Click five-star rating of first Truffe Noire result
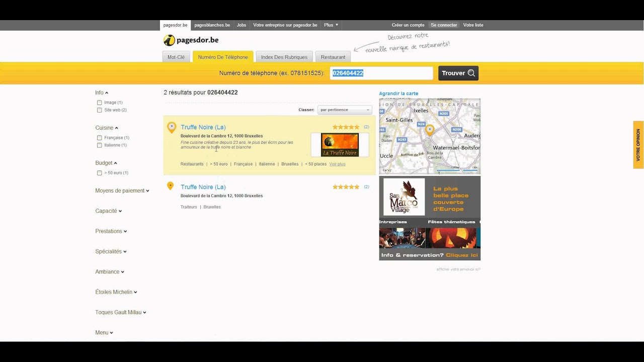This screenshot has height=362, width=644. coord(346,127)
